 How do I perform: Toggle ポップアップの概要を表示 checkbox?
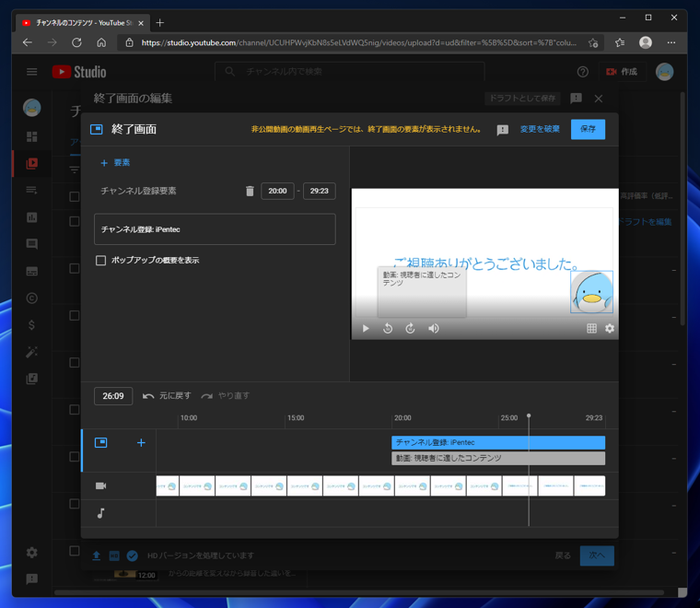(101, 261)
